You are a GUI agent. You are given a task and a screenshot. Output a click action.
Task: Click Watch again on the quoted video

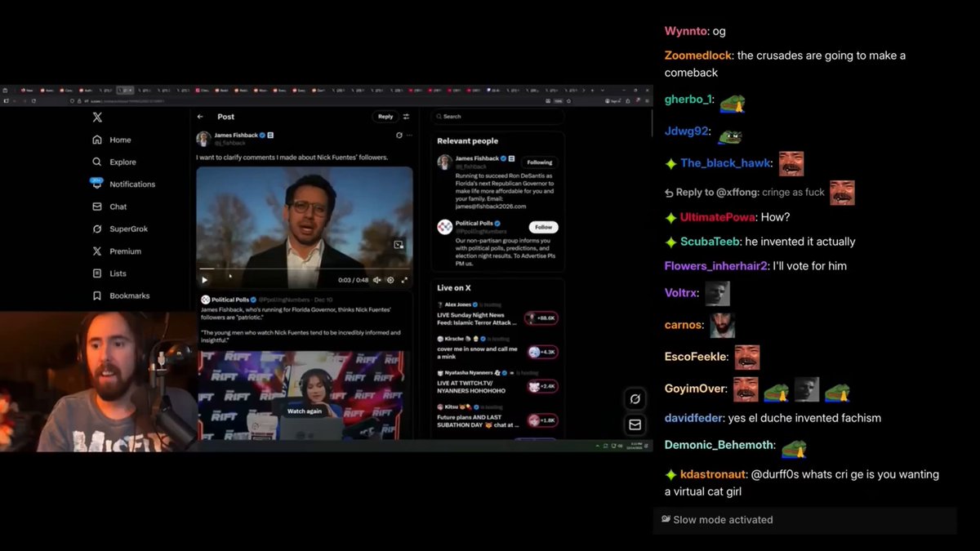(304, 411)
